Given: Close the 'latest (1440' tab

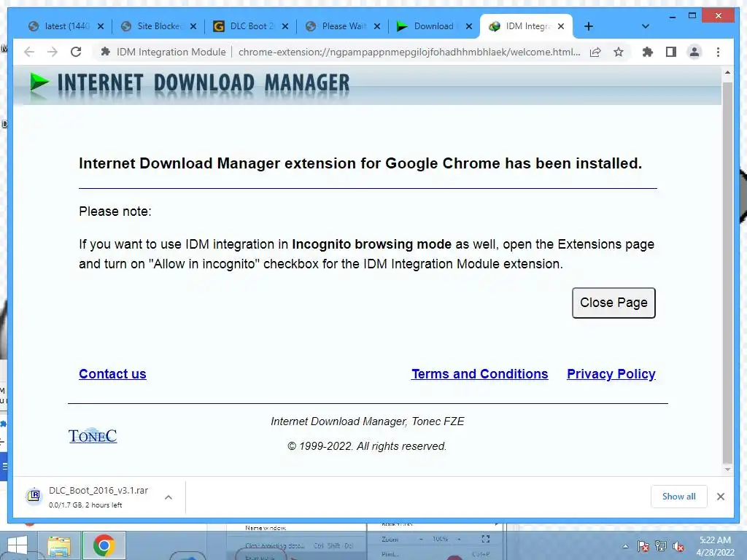Looking at the screenshot, I should coord(101,27).
